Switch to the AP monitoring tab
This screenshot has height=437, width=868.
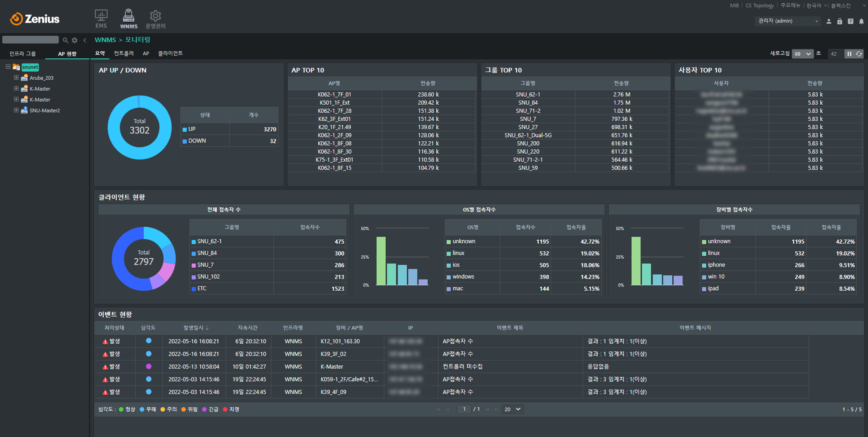[x=146, y=53]
